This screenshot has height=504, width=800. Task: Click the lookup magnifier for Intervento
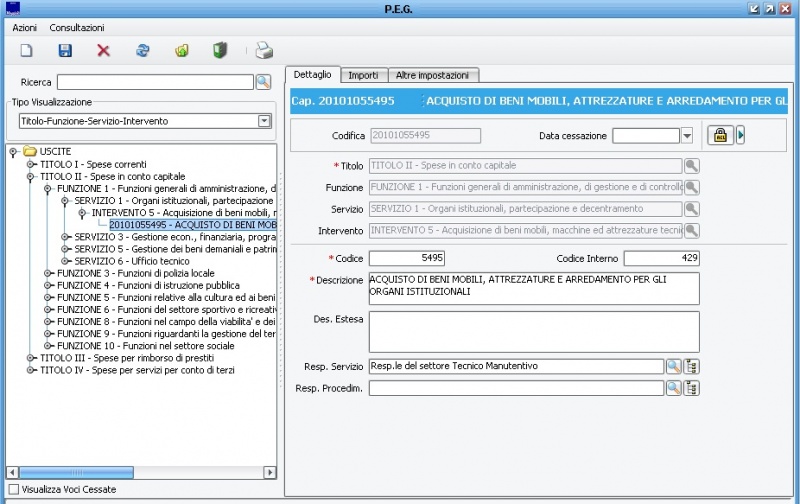tap(691, 230)
